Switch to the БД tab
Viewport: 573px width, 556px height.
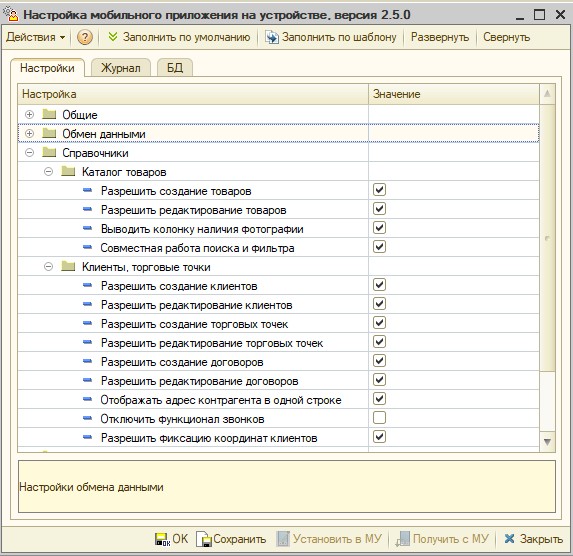(x=175, y=68)
